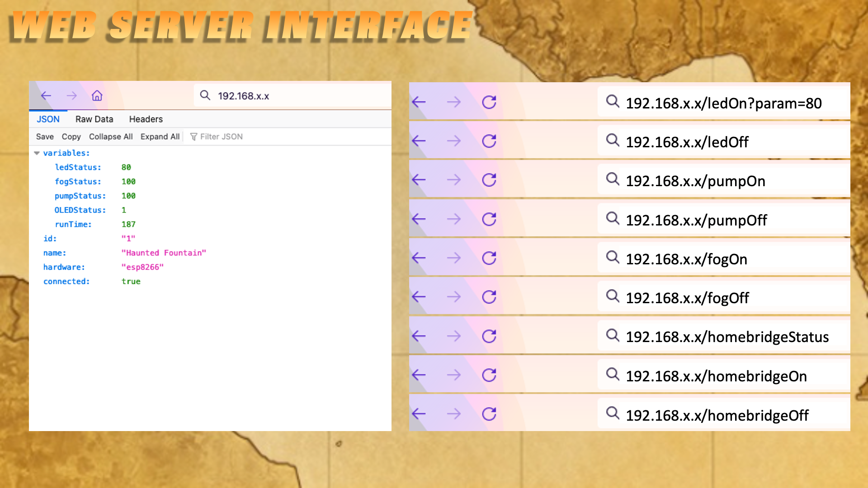Click reload icon beside the ledOn?param=80 URL
Image resolution: width=868 pixels, height=488 pixels.
(x=489, y=103)
